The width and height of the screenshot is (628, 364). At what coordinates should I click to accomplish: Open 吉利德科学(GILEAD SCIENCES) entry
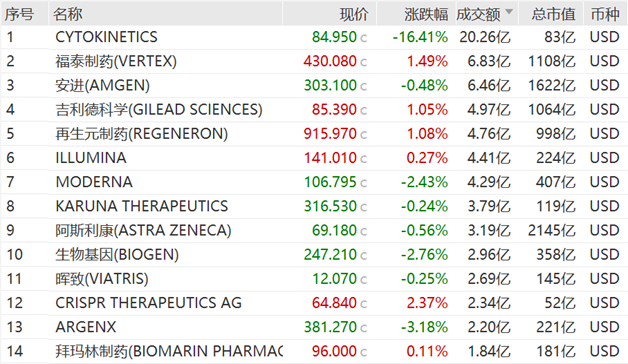click(x=314, y=109)
